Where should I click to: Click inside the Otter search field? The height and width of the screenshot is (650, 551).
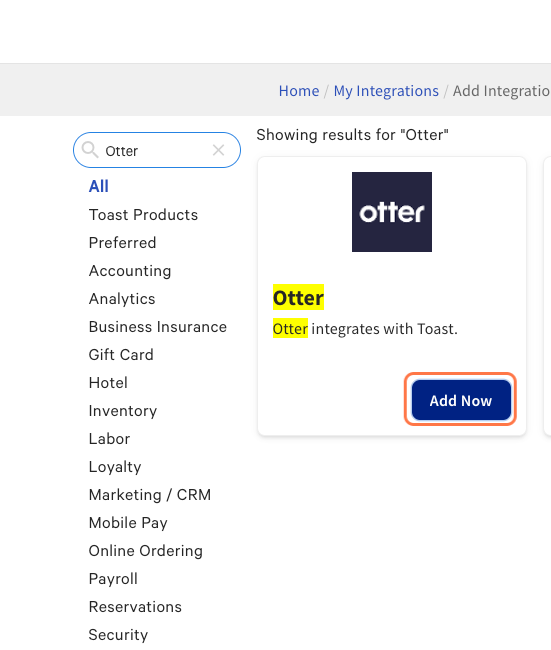[157, 150]
